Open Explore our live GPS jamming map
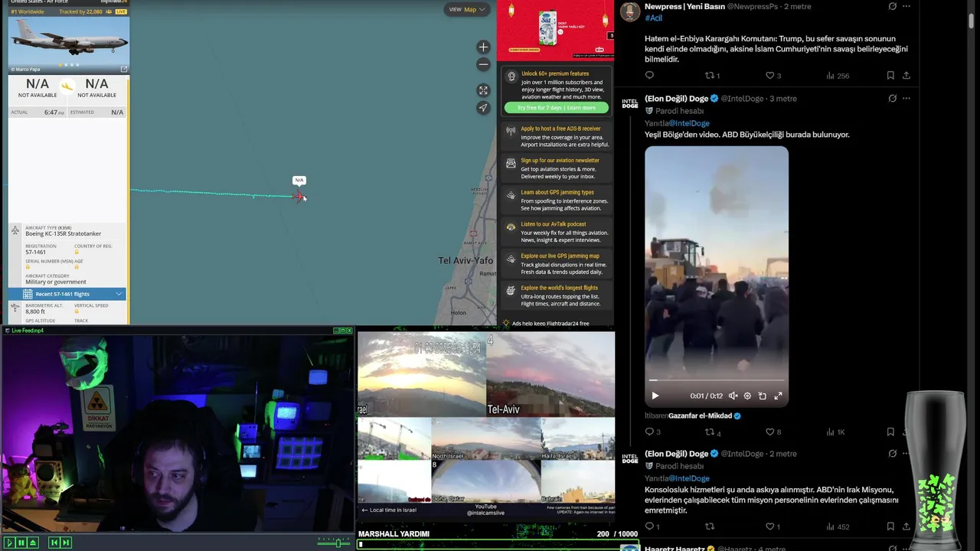This screenshot has width=980, height=551. [557, 264]
